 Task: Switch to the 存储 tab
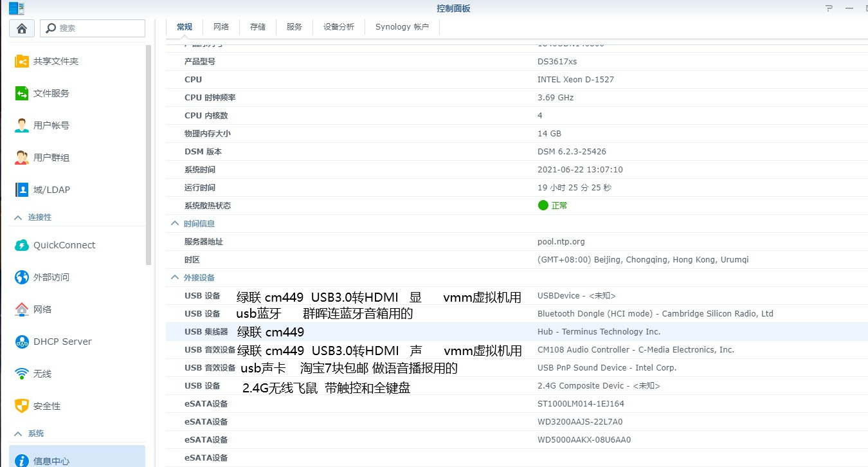(257, 26)
